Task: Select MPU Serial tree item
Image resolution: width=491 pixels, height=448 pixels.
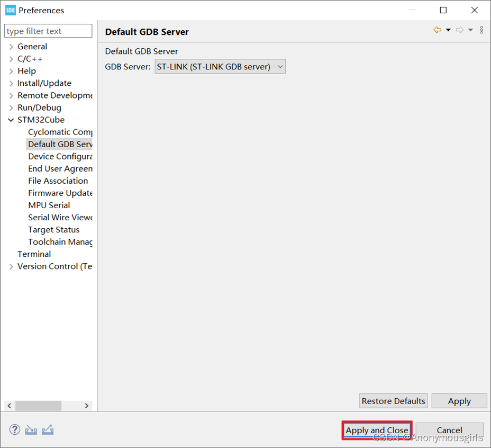Action: (49, 205)
